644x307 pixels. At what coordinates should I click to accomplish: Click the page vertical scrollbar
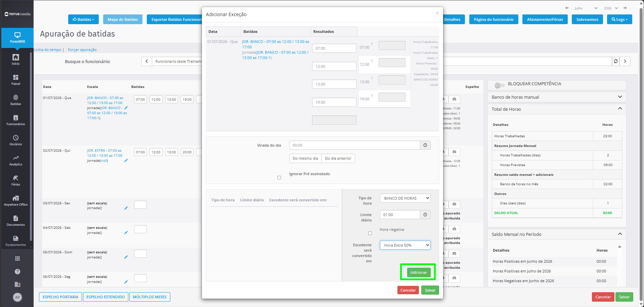tap(641, 153)
